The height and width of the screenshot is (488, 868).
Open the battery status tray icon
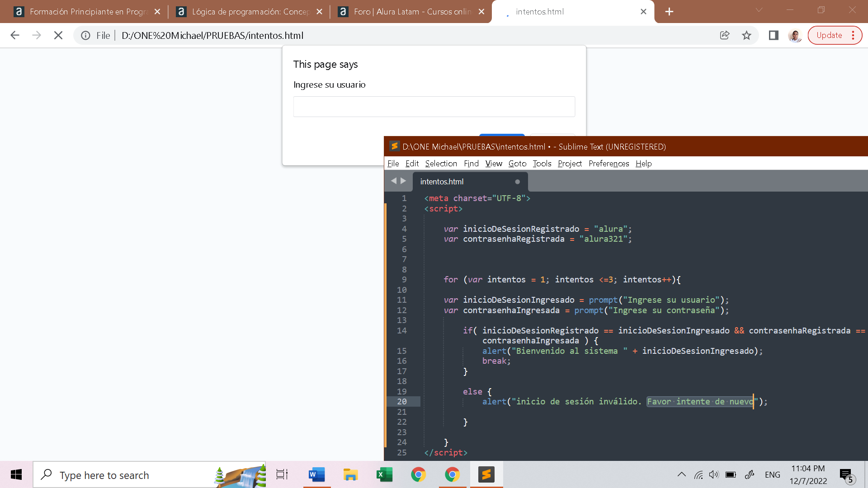pyautogui.click(x=731, y=474)
